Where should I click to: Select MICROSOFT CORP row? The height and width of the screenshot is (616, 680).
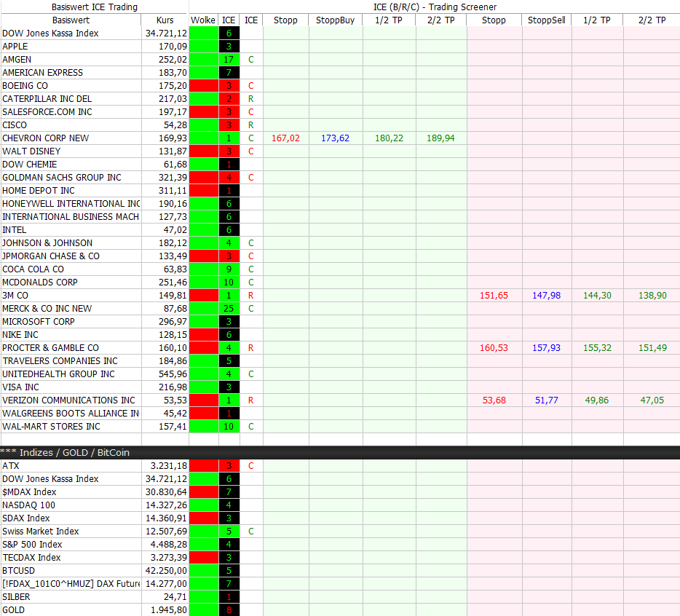point(39,321)
